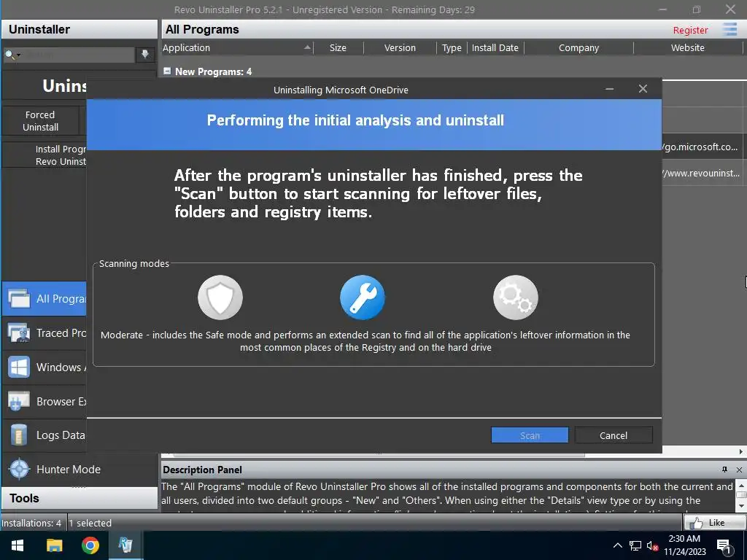
Task: Sort by the Company column header
Action: 578,47
